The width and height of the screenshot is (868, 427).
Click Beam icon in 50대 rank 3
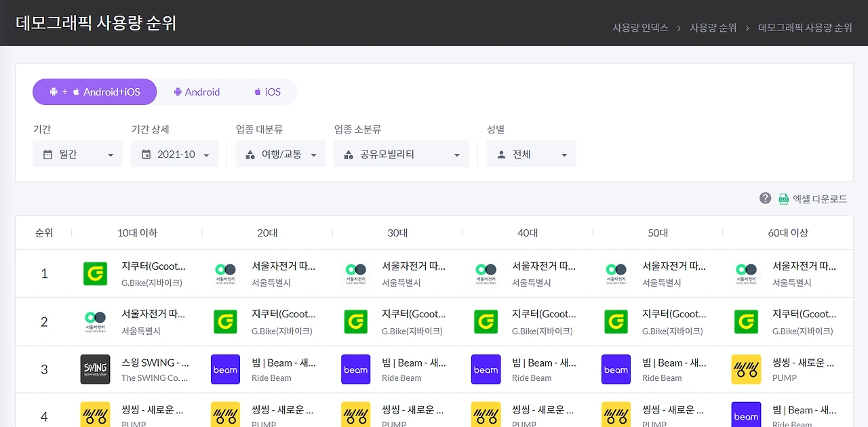pyautogui.click(x=616, y=369)
